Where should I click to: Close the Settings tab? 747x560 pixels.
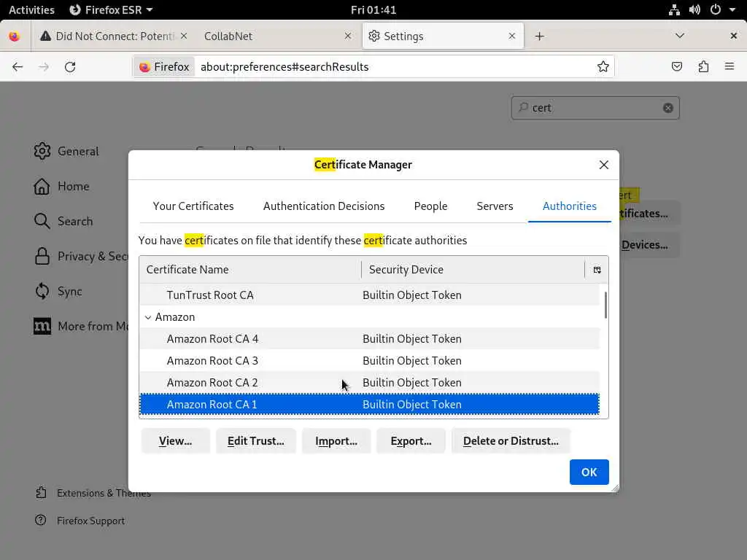(x=511, y=36)
